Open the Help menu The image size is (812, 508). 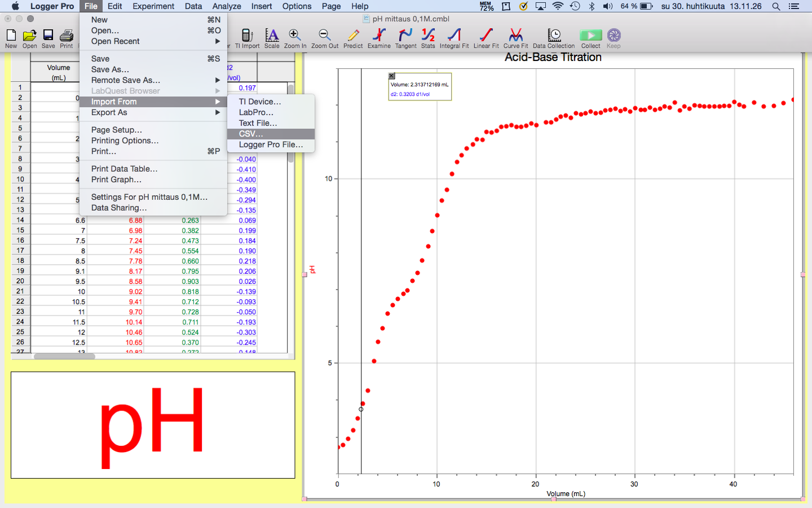pyautogui.click(x=360, y=6)
